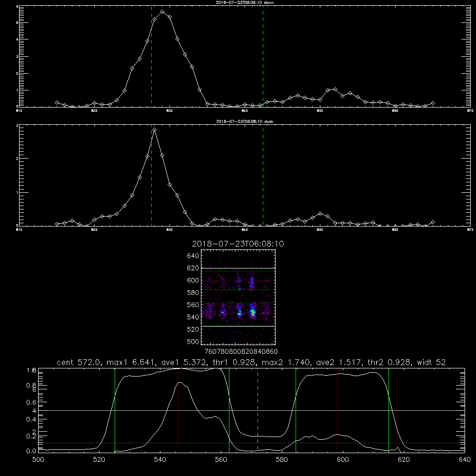476x476 pixels.
Task: Select the 'ave2 1.517' value
Action: 339,362
